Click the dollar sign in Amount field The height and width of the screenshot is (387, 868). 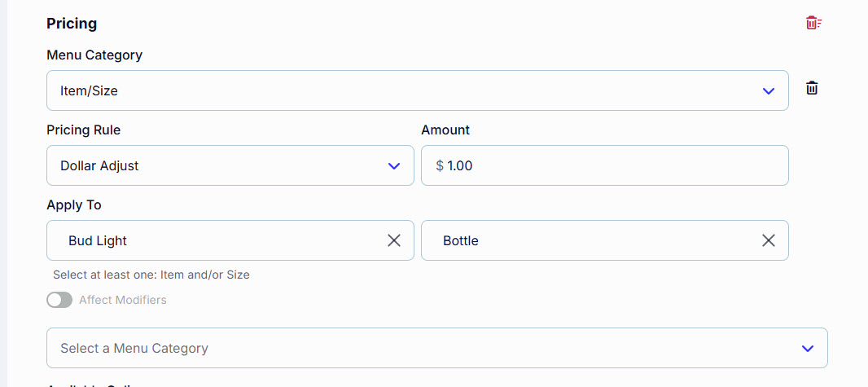(x=440, y=165)
